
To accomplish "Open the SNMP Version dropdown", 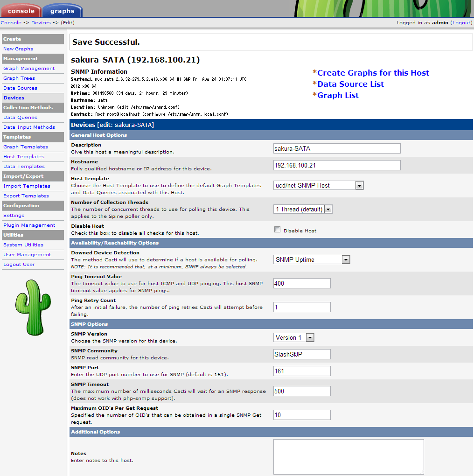I will point(293,337).
